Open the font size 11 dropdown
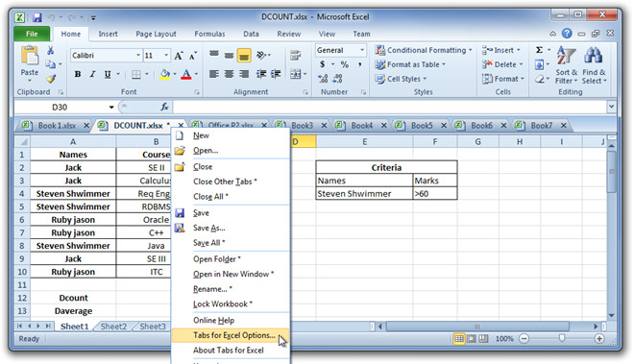The height and width of the screenshot is (364, 634). point(166,56)
